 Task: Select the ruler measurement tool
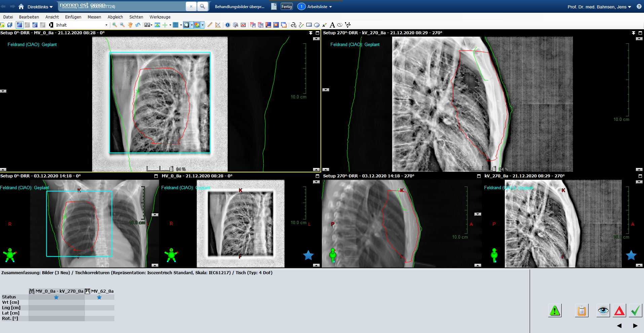[x=210, y=25]
